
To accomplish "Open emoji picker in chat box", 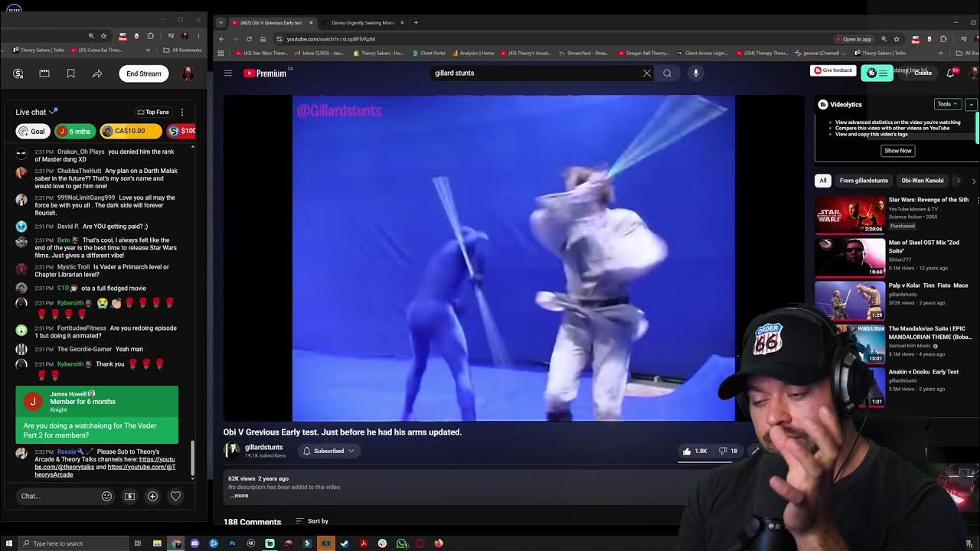I will [107, 496].
